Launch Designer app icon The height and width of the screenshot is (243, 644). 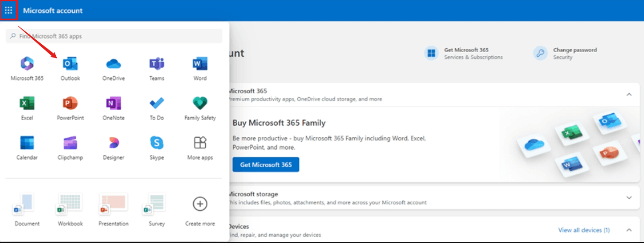point(114,143)
